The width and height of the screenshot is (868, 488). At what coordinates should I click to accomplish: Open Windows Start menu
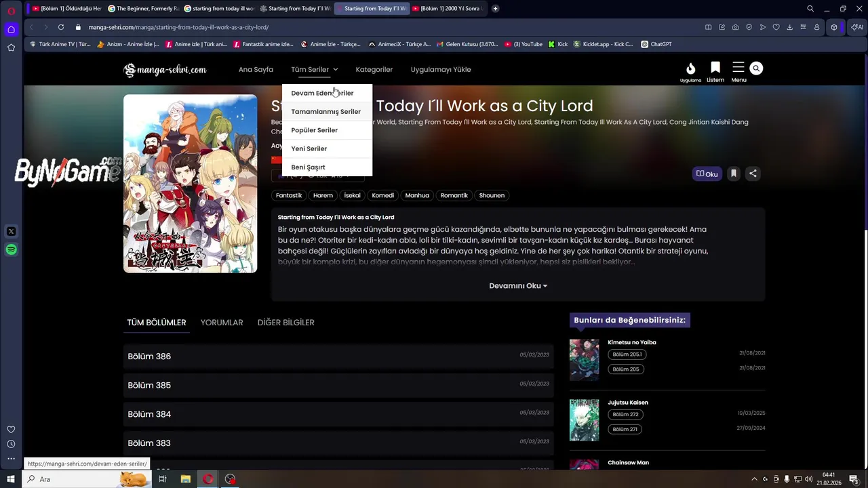point(11,479)
